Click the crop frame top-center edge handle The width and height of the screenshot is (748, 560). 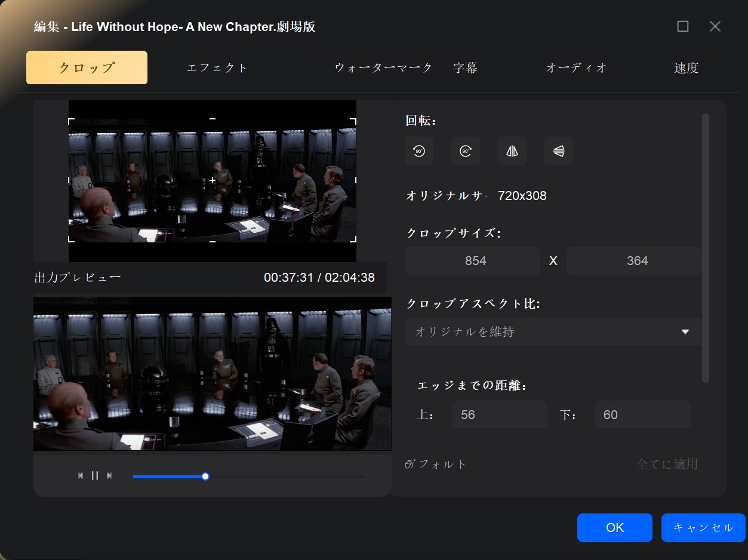(x=213, y=119)
